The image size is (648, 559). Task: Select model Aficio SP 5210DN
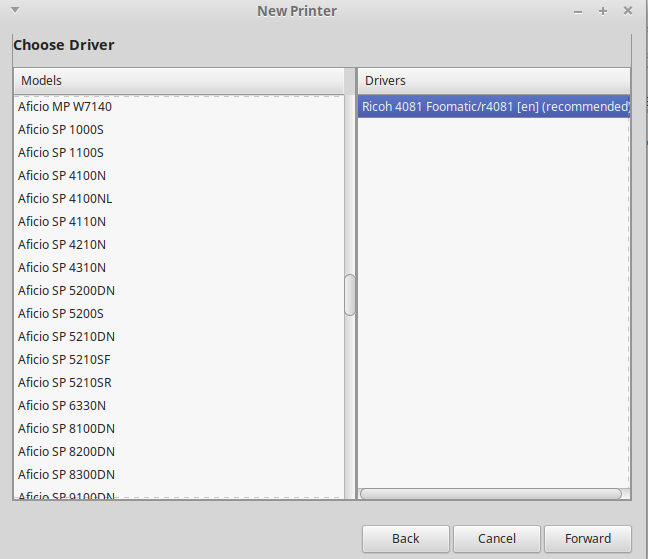(x=179, y=337)
